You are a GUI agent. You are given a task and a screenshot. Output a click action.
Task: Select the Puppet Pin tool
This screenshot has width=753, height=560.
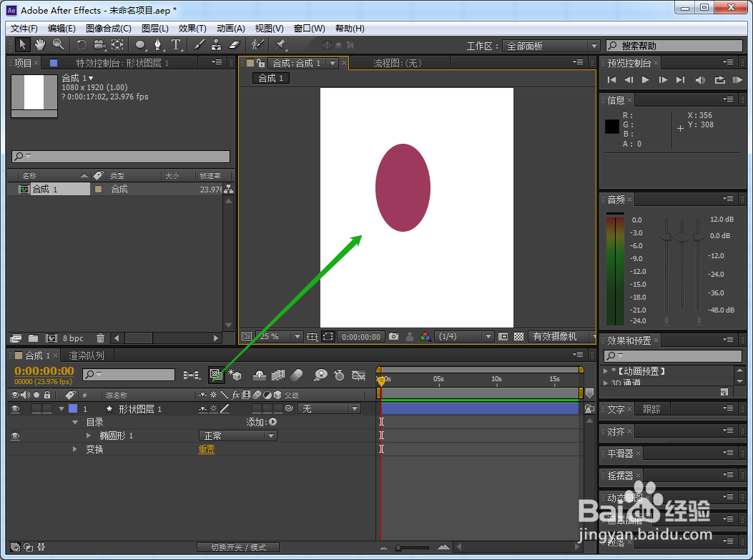pos(280,44)
